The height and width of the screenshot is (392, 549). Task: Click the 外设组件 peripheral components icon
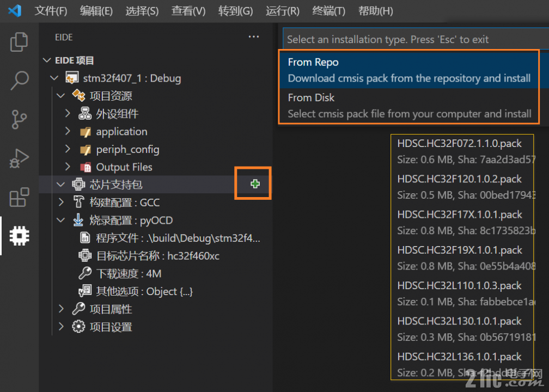[x=85, y=113]
